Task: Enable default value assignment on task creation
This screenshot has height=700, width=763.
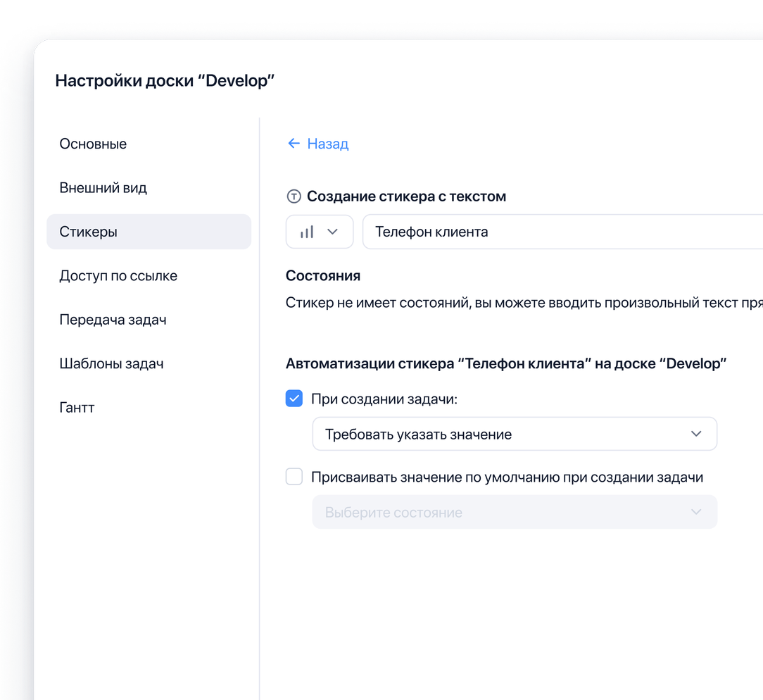Action: [294, 476]
